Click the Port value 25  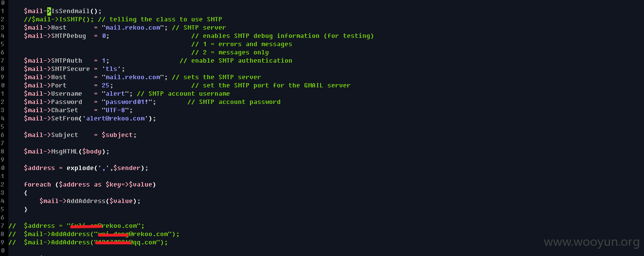click(x=106, y=85)
